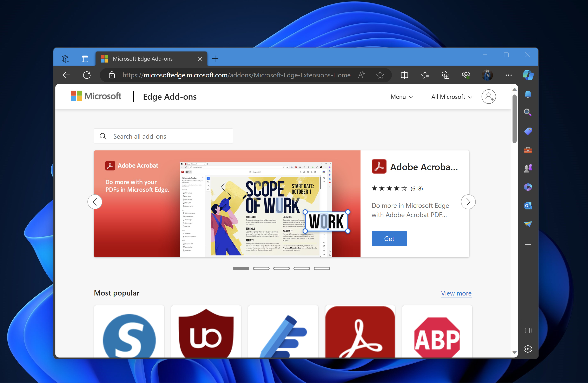Select fourth carousel indicator
This screenshot has width=588, height=383.
pyautogui.click(x=301, y=268)
